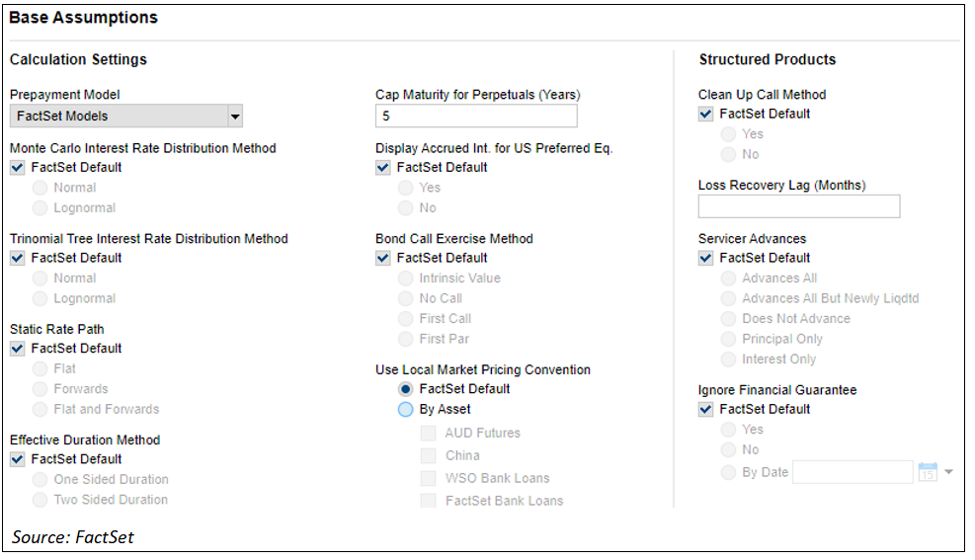Select FactSet Default radio for Local Market Pricing

pos(406,389)
